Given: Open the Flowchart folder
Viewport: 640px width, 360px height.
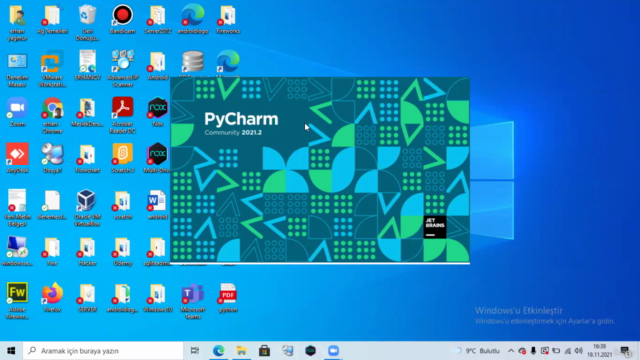Looking at the screenshot, I should click(87, 158).
